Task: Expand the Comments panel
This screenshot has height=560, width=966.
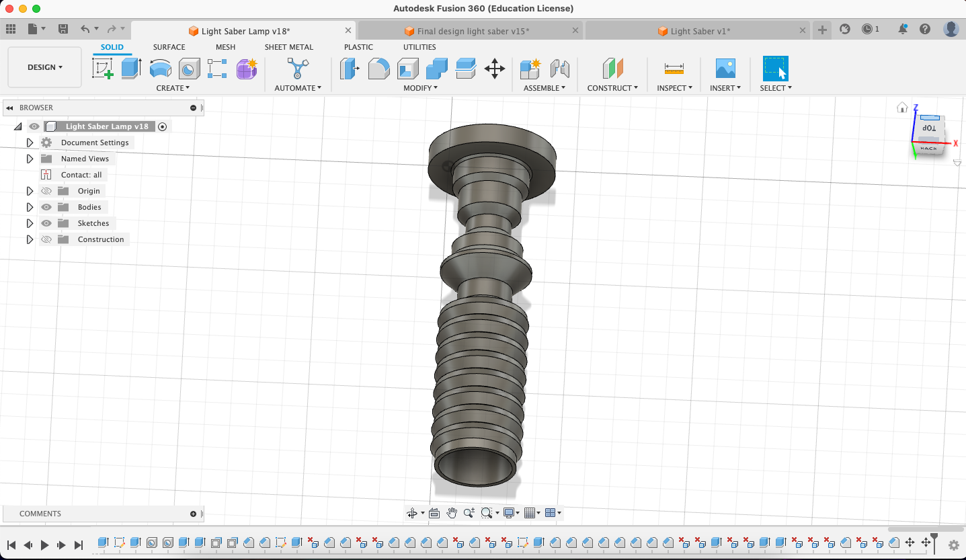Action: [193, 514]
